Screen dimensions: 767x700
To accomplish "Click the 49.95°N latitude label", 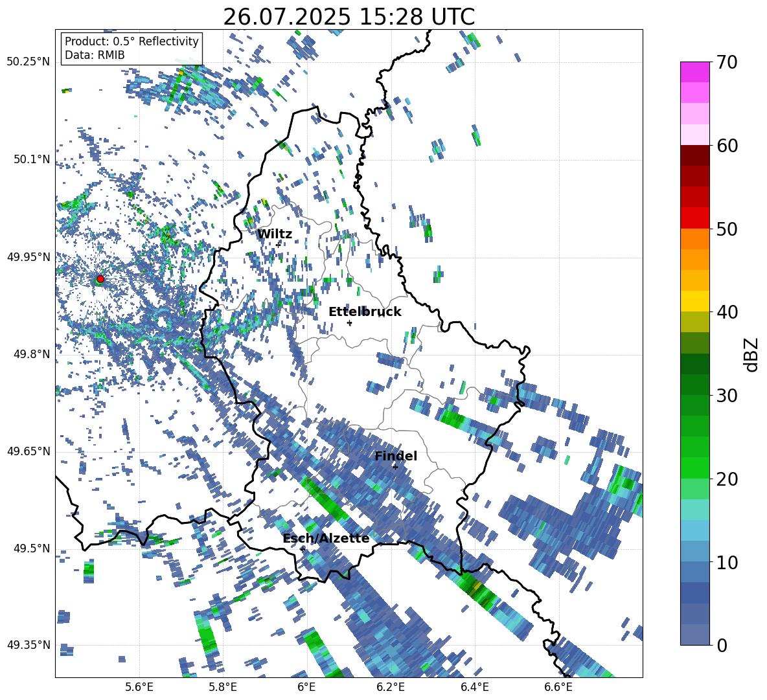I will [x=29, y=257].
